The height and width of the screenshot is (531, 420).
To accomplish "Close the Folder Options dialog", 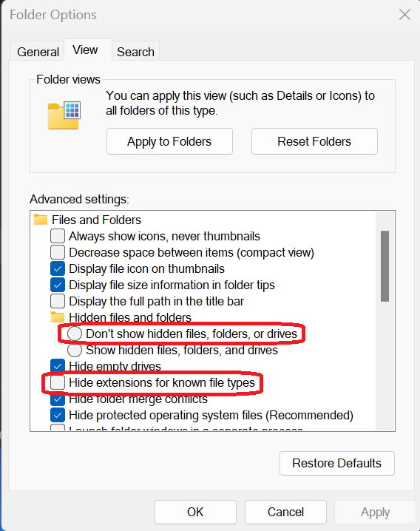I will click(x=404, y=15).
